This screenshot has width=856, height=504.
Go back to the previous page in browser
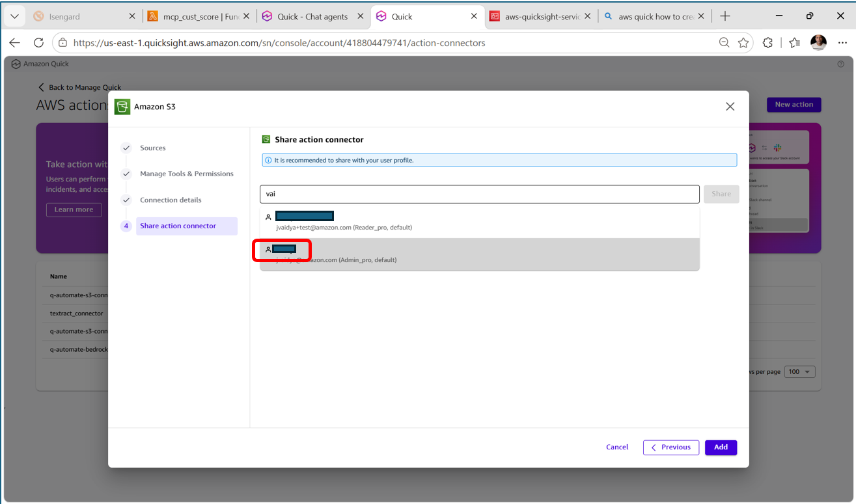(x=15, y=43)
